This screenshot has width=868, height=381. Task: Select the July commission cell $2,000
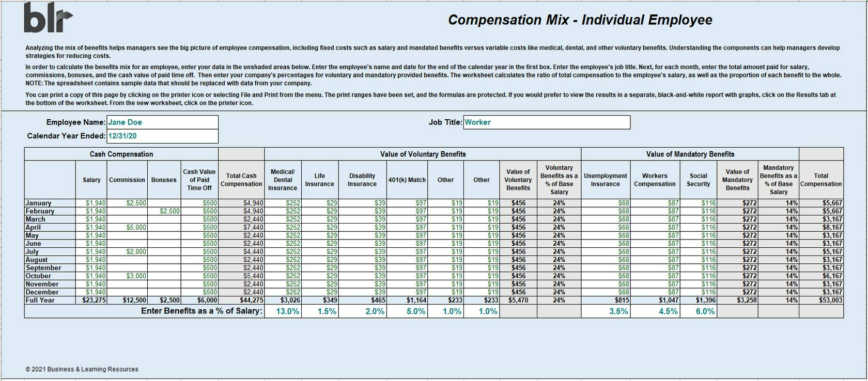pyautogui.click(x=127, y=251)
